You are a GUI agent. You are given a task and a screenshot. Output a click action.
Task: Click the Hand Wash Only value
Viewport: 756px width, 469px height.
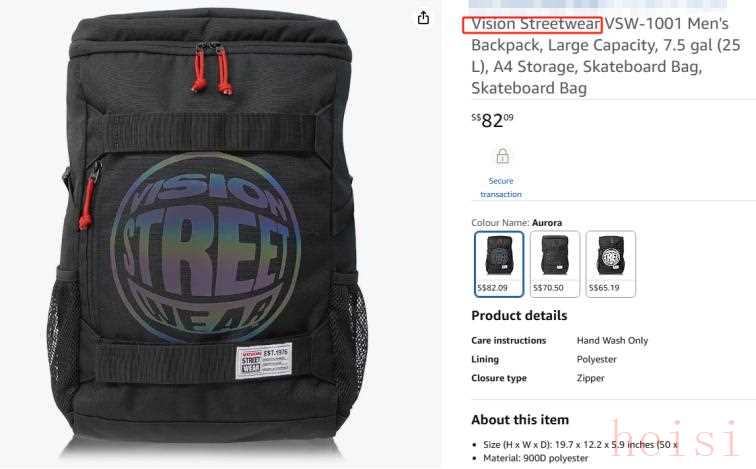[612, 340]
